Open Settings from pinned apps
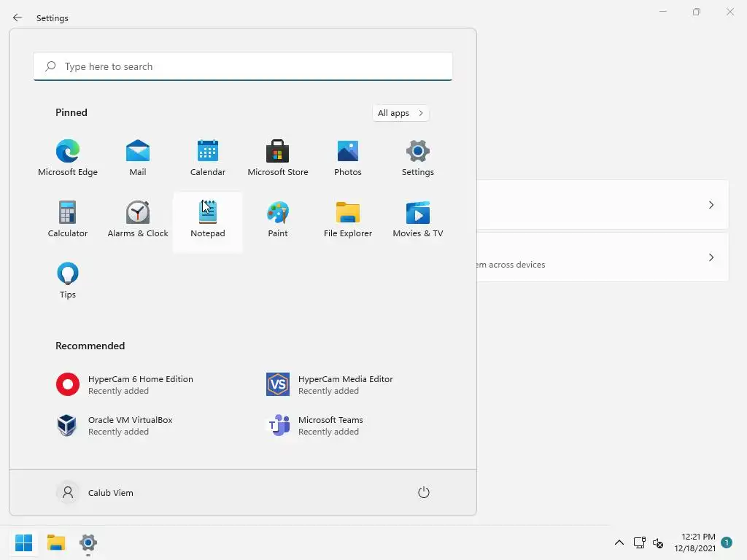Screen dimensions: 747x560 [x=418, y=158]
